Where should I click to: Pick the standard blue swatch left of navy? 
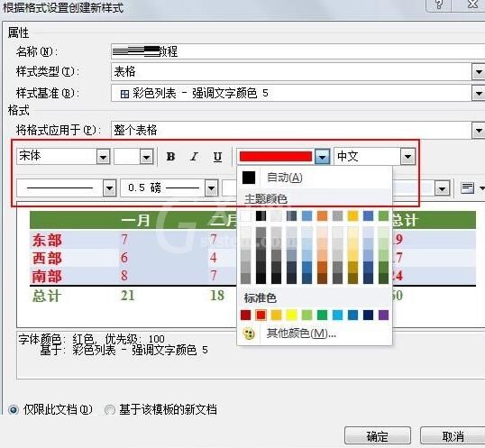(x=352, y=315)
